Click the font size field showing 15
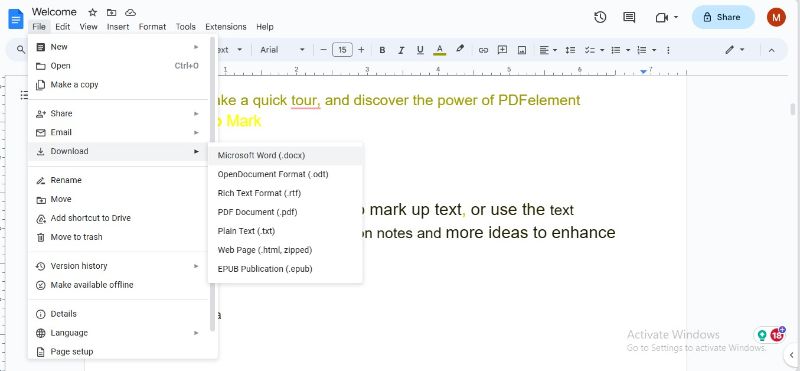Viewport: 800px width, 371px height. pos(342,50)
